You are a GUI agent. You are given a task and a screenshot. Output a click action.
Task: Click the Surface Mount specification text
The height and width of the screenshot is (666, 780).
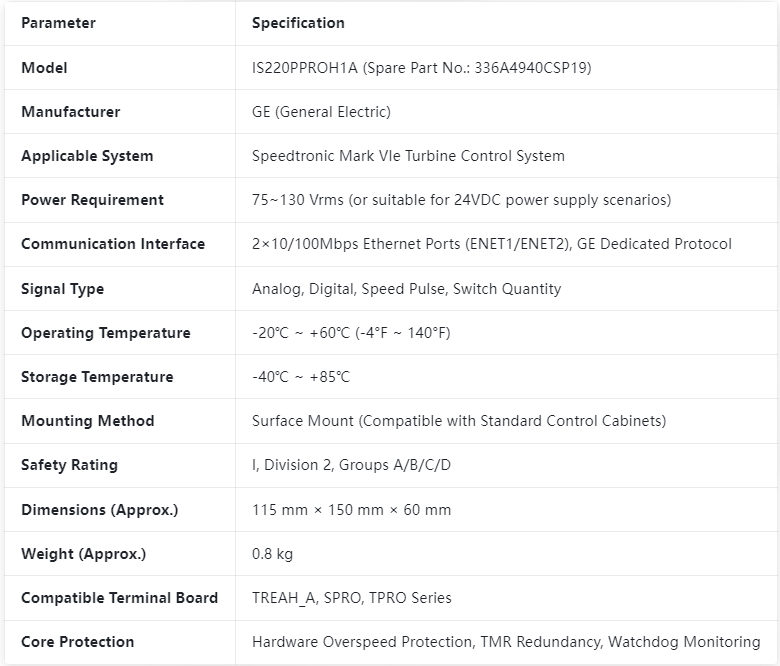pos(459,421)
